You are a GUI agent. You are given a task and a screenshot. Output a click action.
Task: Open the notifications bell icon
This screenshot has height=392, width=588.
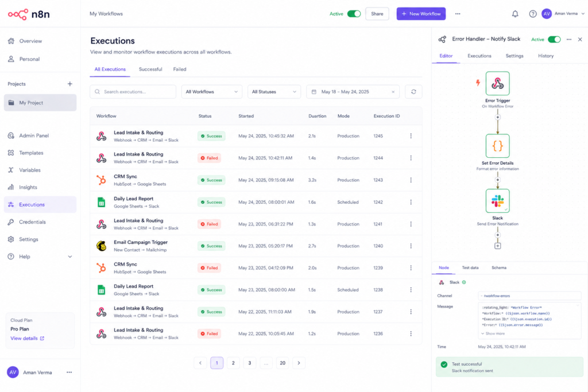coord(515,14)
